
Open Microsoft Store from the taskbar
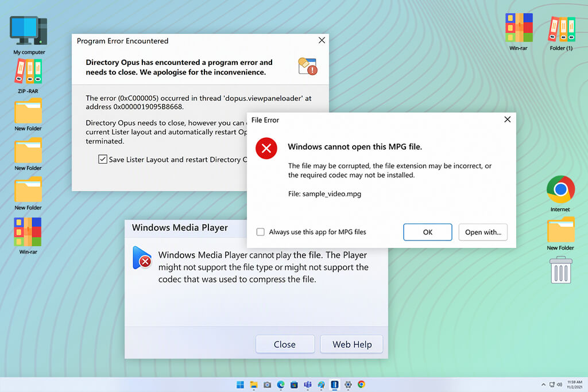coord(295,385)
